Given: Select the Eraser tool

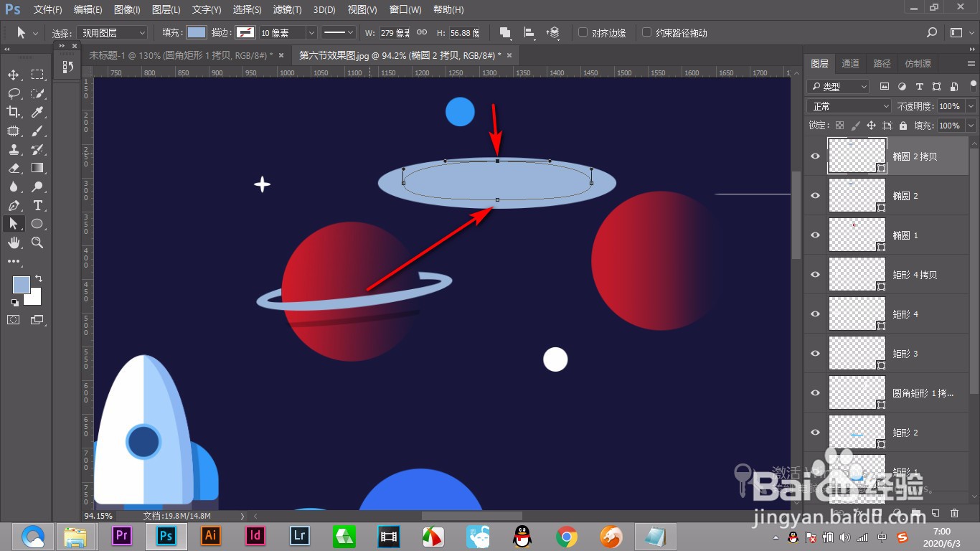Looking at the screenshot, I should point(13,168).
